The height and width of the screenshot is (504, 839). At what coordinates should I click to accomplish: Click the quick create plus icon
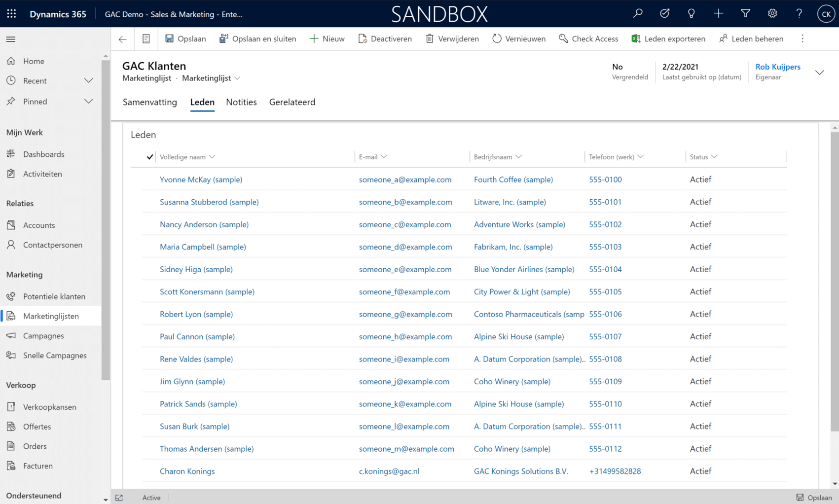(718, 14)
